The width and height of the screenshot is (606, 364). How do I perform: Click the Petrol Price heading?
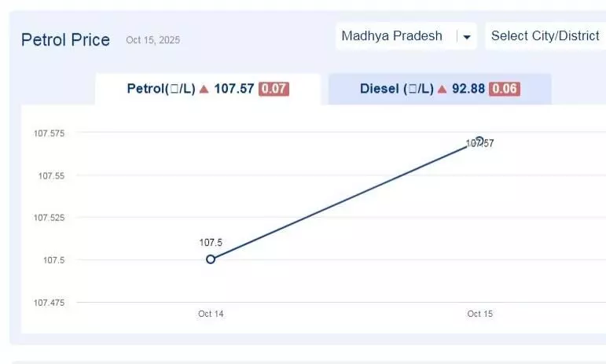point(65,40)
